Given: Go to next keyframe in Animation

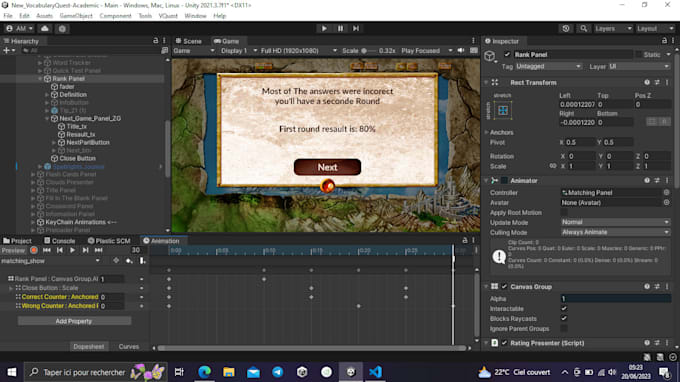Looking at the screenshot, I should pos(85,250).
